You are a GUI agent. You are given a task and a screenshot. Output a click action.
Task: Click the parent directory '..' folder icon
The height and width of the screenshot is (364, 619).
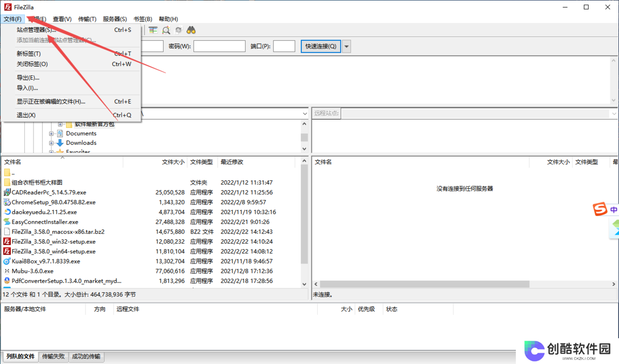coord(7,173)
